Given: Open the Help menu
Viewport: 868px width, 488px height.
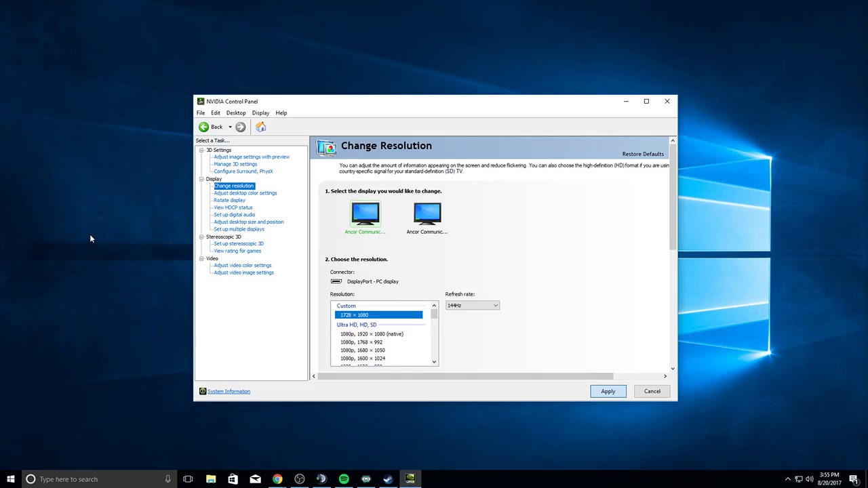Looking at the screenshot, I should (281, 113).
